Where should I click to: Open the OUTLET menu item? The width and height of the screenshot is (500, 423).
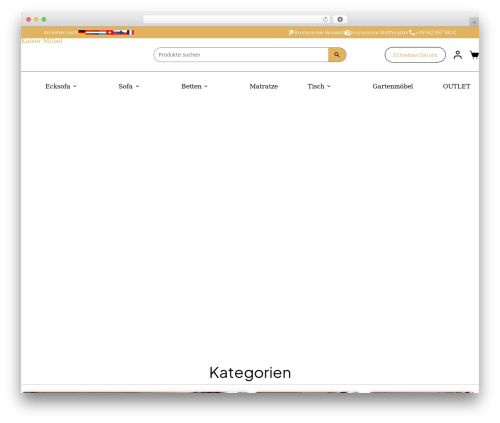point(456,86)
